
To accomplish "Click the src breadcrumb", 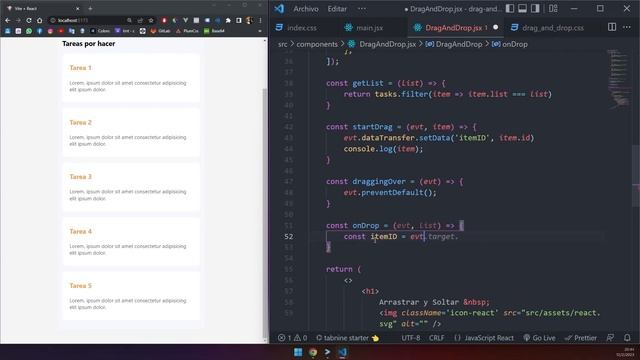I will (282, 44).
